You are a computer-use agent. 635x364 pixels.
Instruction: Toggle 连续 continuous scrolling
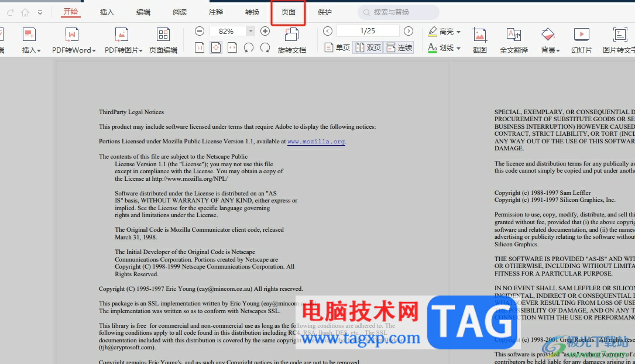[x=399, y=48]
